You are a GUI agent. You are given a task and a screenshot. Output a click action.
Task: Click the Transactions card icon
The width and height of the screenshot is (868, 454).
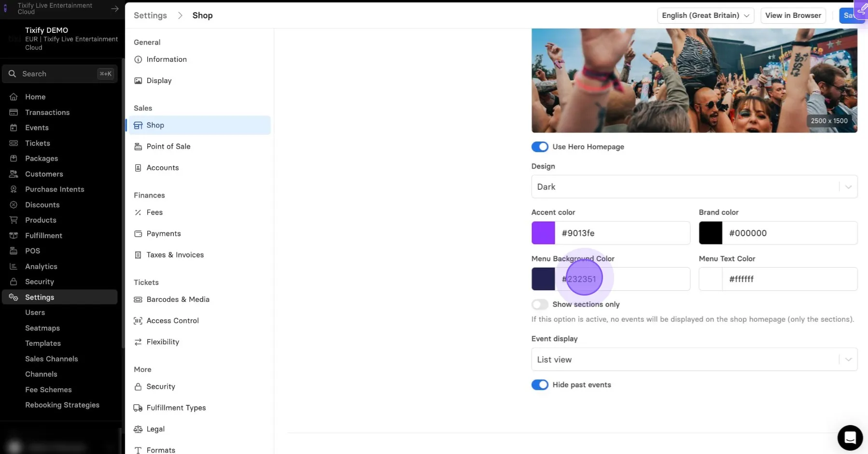(14, 112)
